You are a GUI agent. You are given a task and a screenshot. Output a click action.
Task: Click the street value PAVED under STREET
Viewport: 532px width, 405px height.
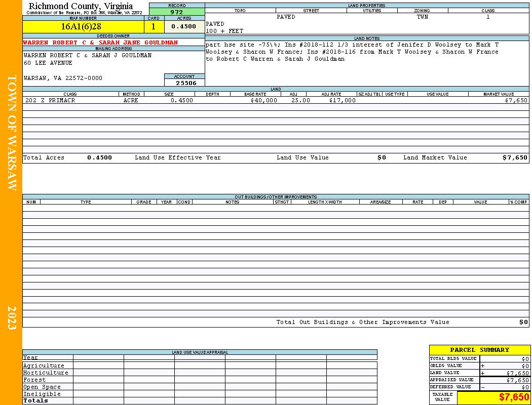tap(286, 17)
